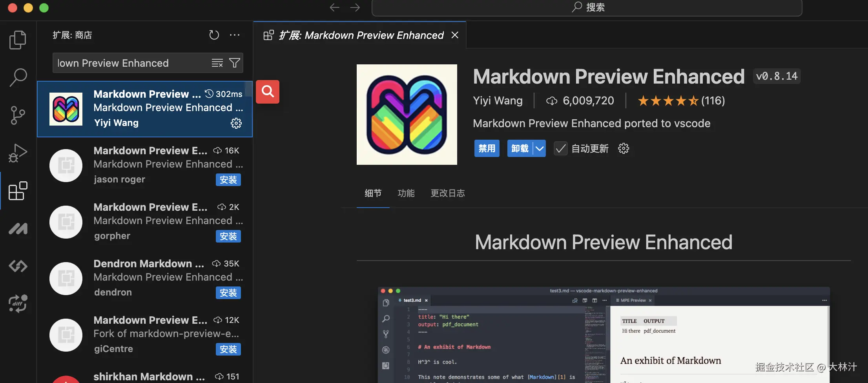Select the gorpher extension entry
The height and width of the screenshot is (383, 868).
(x=145, y=222)
